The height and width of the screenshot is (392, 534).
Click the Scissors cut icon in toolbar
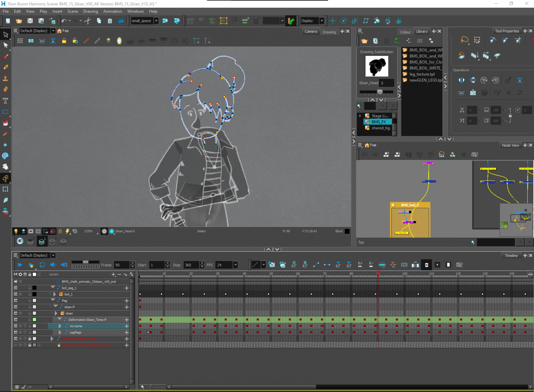88,21
